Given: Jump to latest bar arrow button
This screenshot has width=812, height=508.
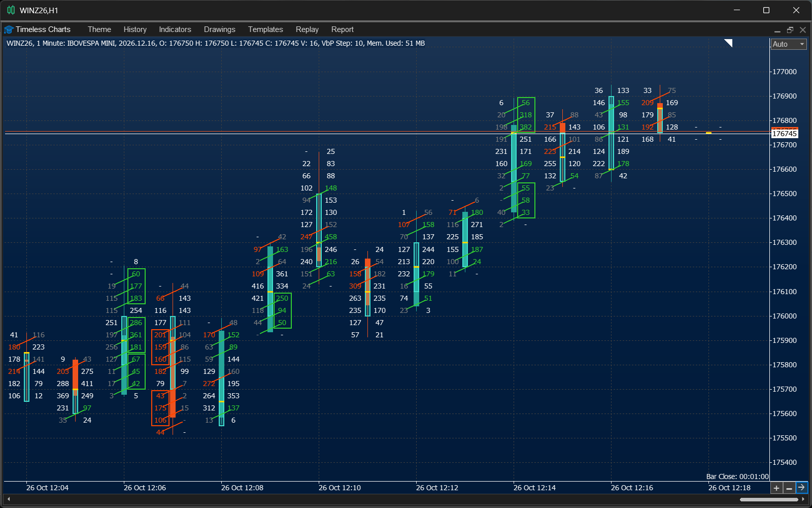Looking at the screenshot, I should [x=801, y=488].
